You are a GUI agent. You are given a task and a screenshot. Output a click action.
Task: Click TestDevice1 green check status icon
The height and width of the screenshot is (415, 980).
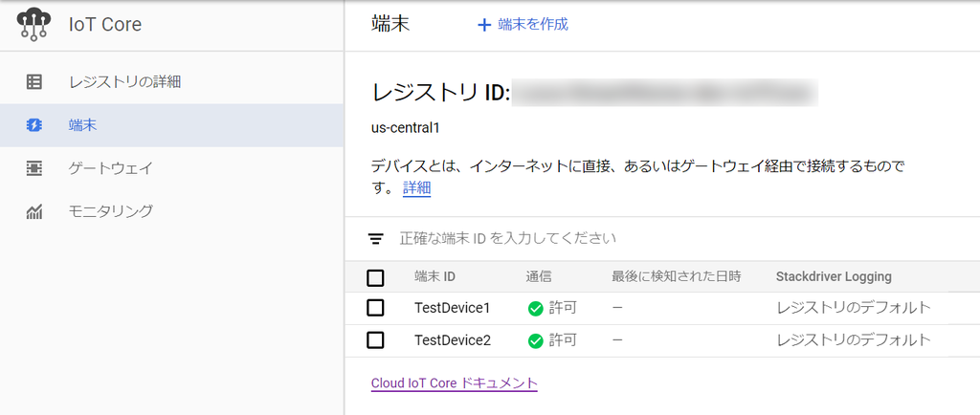(x=536, y=308)
